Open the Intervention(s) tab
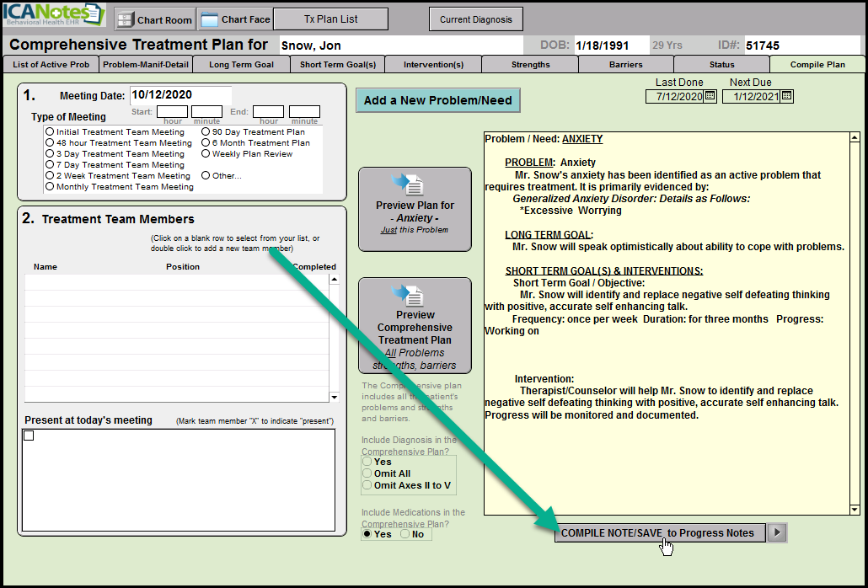 coord(433,64)
